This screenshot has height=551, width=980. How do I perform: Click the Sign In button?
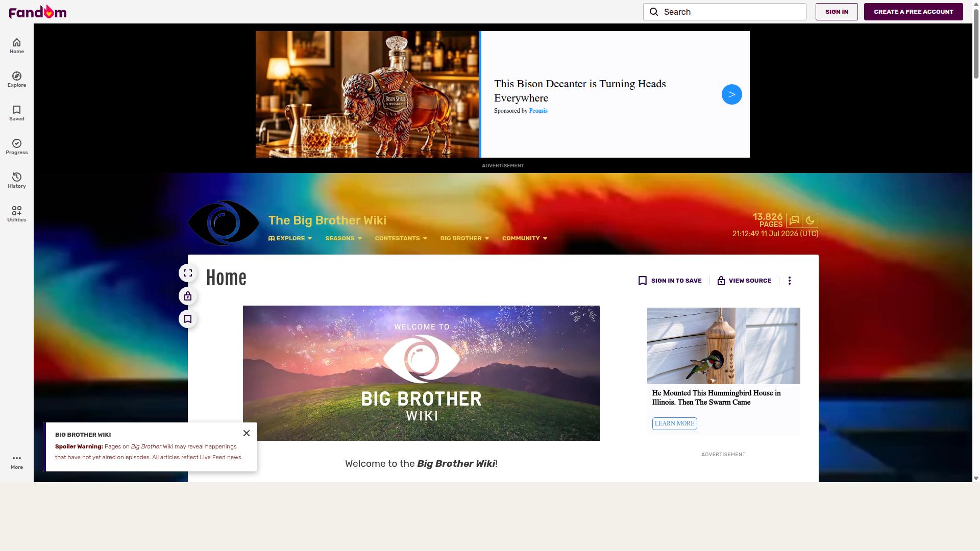837,12
